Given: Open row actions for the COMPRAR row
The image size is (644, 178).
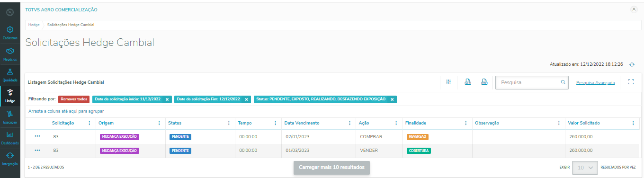Looking at the screenshot, I should [37, 136].
